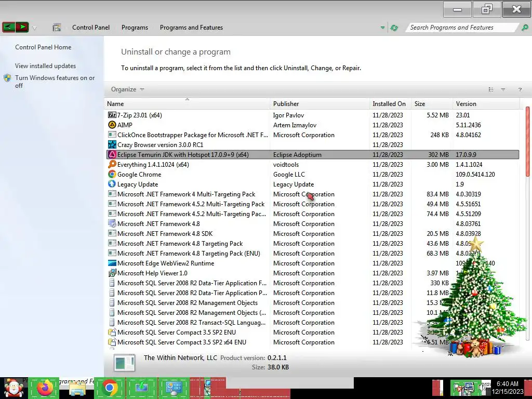Sort the list by Publisher column
This screenshot has width=532, height=399.
coord(320,104)
